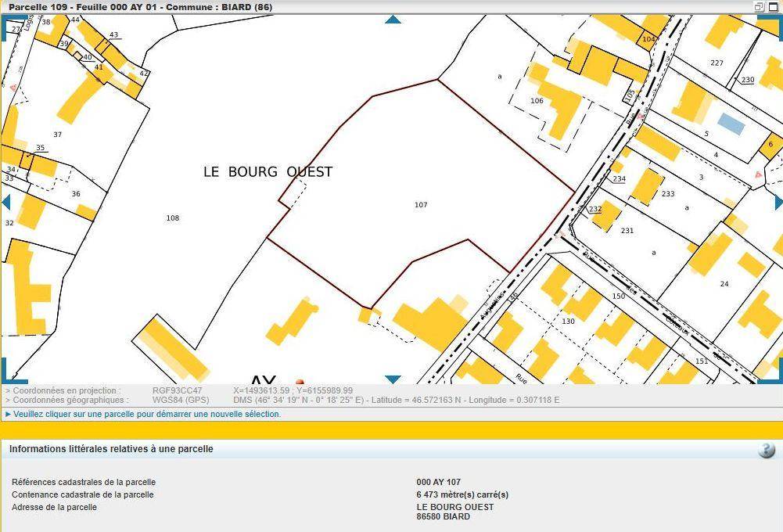
Task: Click the restore window icon in title bar
Action: pyautogui.click(x=759, y=7)
